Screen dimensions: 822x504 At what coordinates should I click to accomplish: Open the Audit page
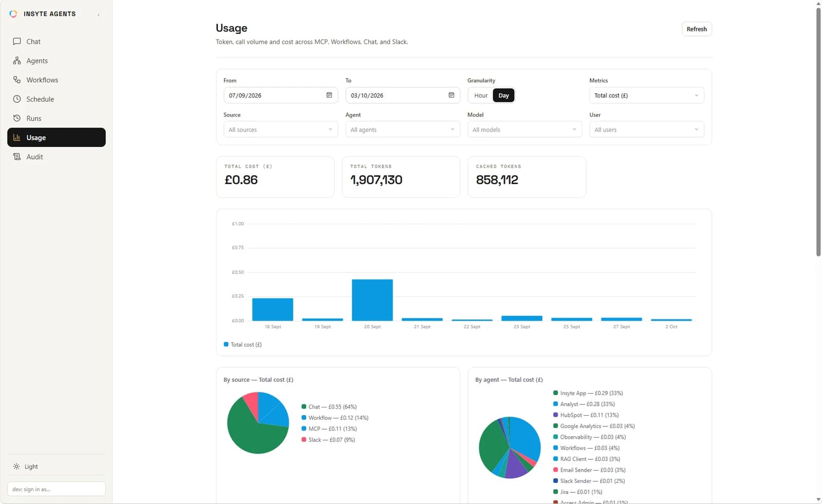point(57,157)
